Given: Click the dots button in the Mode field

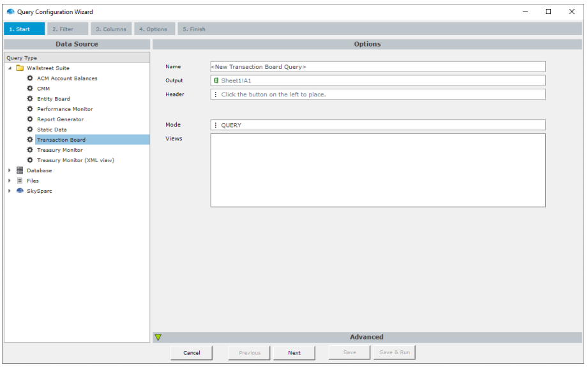Looking at the screenshot, I should click(x=216, y=125).
